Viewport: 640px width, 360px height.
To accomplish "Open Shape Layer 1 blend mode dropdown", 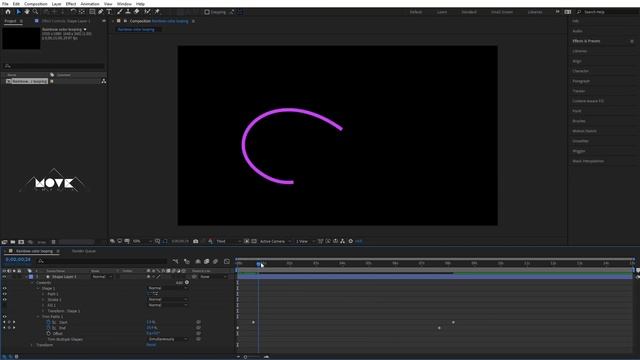I will 102,277.
